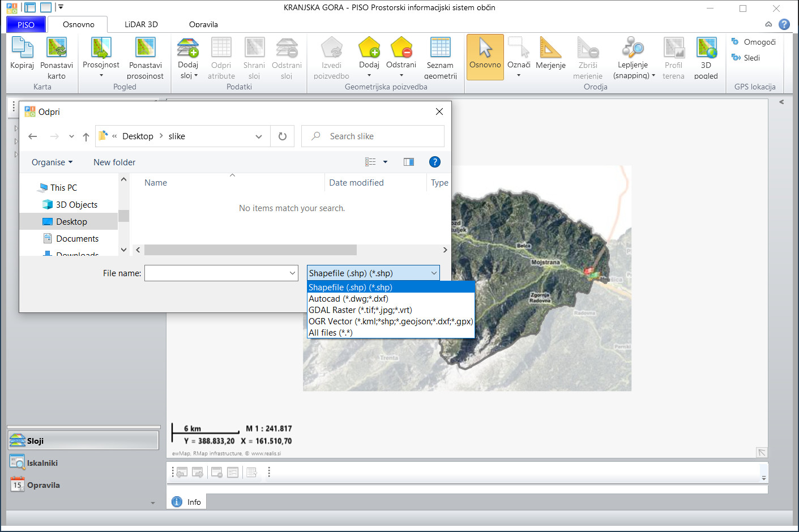The width and height of the screenshot is (799, 532).
Task: Refresh the slike folder listing
Action: point(283,136)
